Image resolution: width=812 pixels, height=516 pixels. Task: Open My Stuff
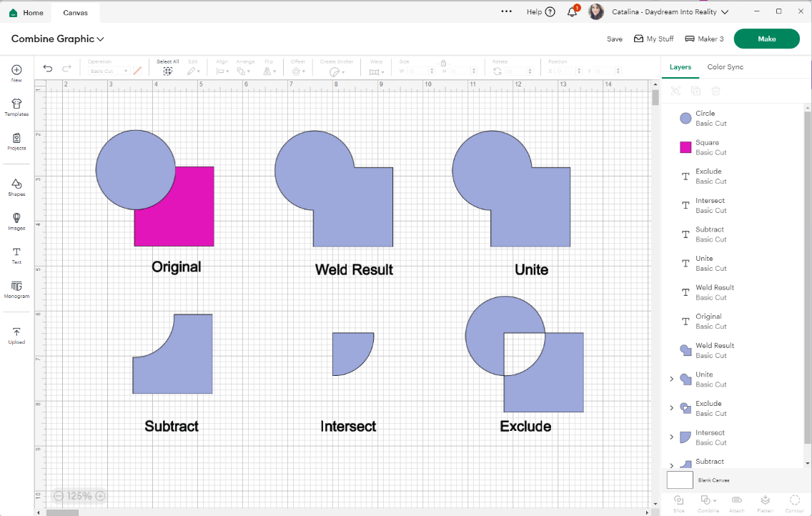(x=653, y=39)
